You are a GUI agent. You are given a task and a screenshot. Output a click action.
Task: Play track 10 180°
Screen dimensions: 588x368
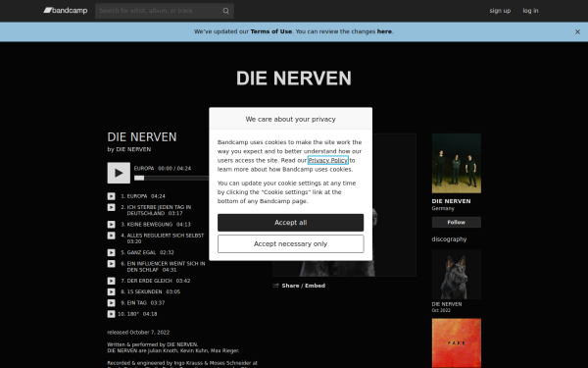tap(111, 314)
